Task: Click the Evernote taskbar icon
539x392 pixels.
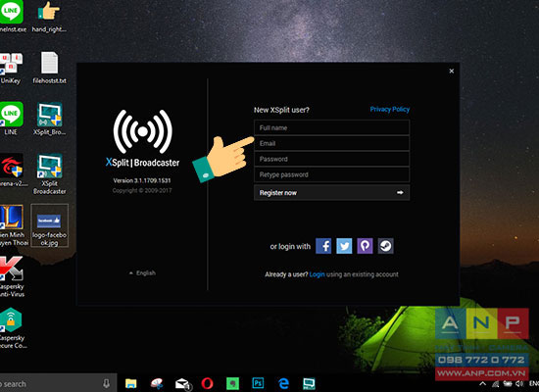Action: click(x=232, y=383)
